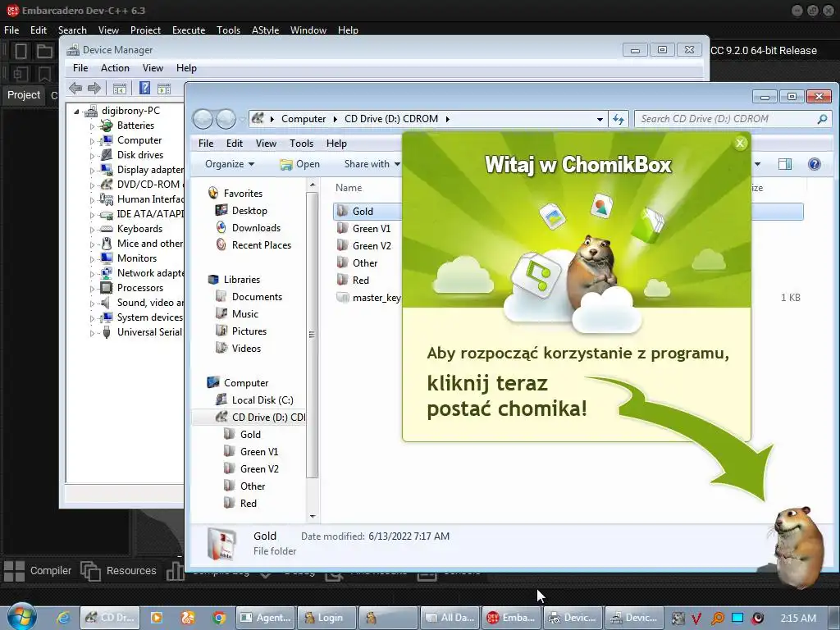Click the navigation pane scrollbar down arrow

tap(313, 517)
